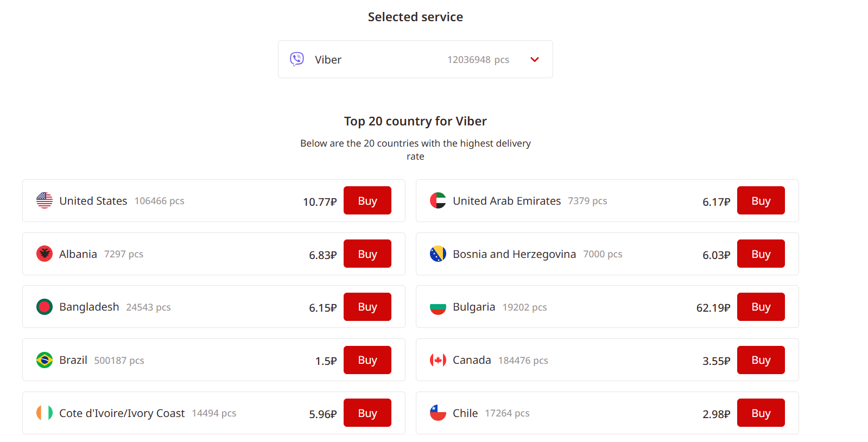Select the Bangladesh country row
This screenshot has width=868, height=442.
(x=214, y=307)
